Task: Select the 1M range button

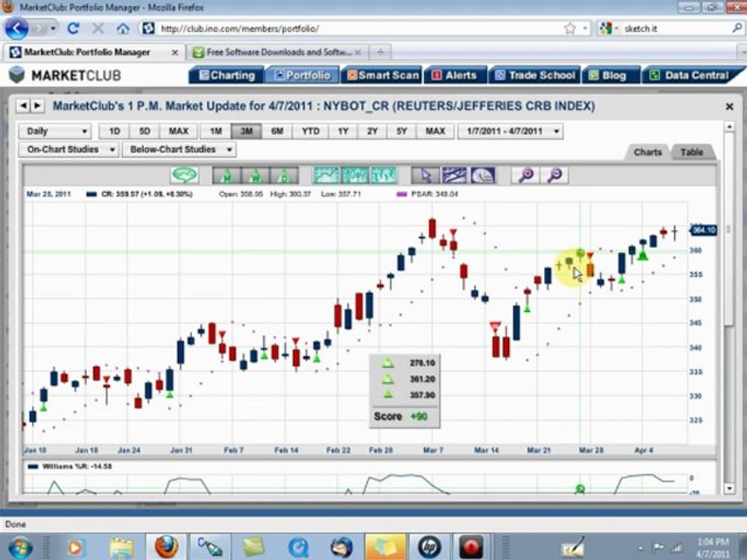Action: (216, 131)
